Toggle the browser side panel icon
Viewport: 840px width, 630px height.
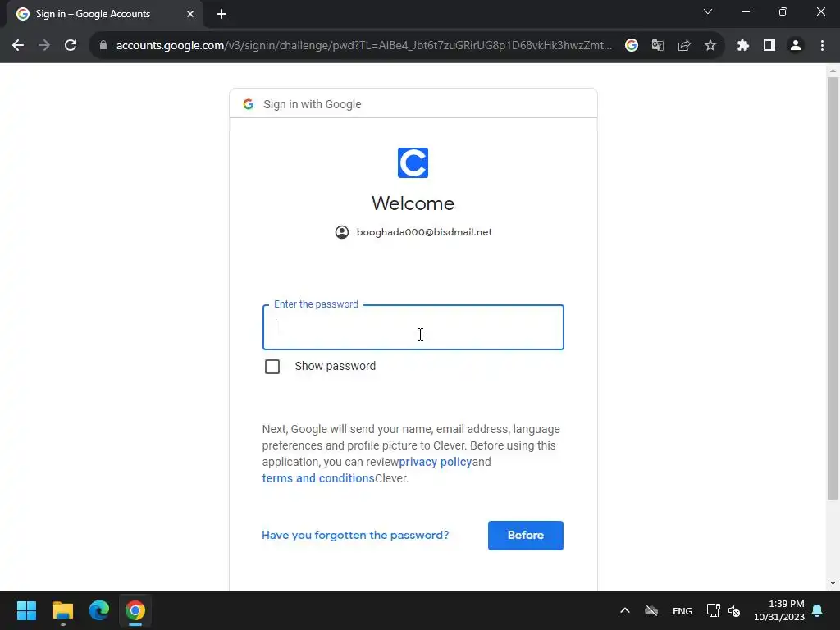click(769, 46)
